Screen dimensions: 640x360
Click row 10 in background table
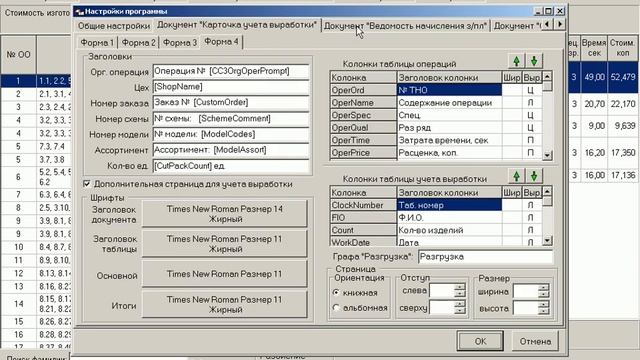36,247
